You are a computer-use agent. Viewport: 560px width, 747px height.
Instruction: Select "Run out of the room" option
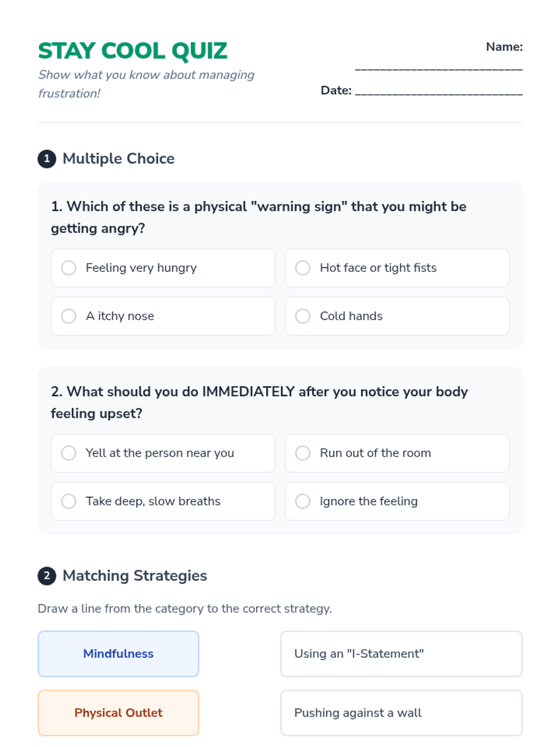coord(397,453)
